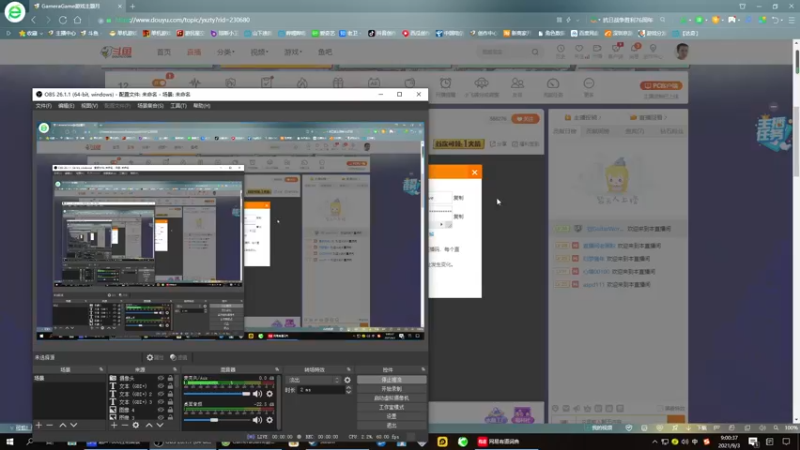Viewport: 800px width, 450px height.
Task: Toggle visibility of the 摄像头 source
Action: [161, 379]
